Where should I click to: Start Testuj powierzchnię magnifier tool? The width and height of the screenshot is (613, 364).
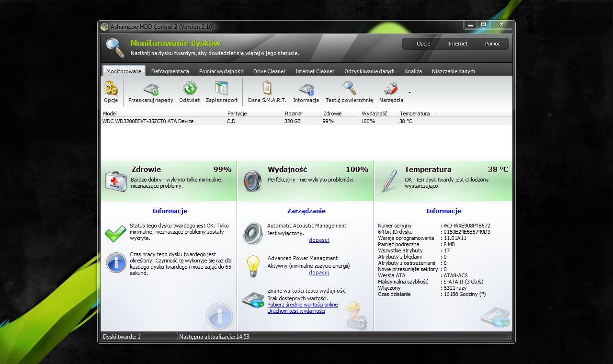pos(350,89)
